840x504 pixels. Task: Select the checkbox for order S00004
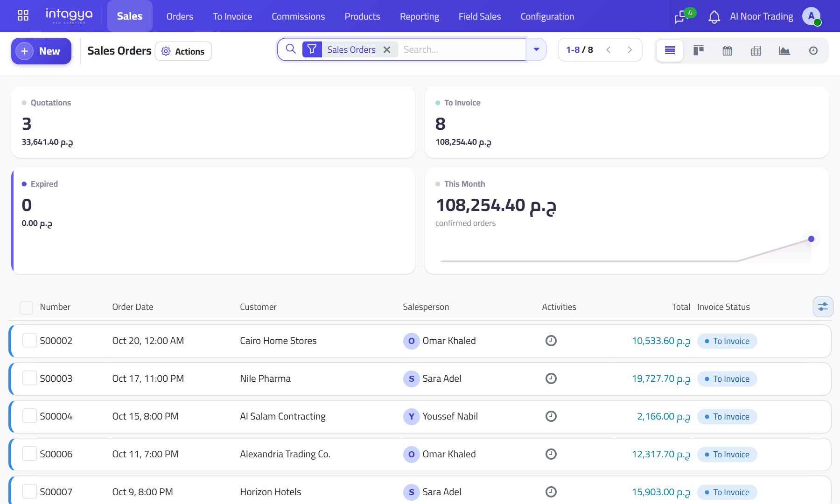click(x=30, y=416)
